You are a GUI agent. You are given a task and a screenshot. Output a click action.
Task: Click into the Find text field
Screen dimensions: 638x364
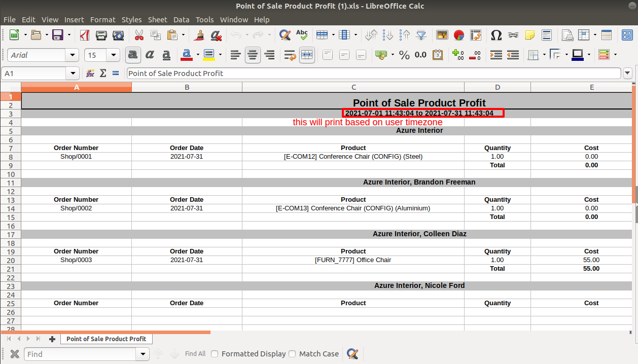pos(81,354)
